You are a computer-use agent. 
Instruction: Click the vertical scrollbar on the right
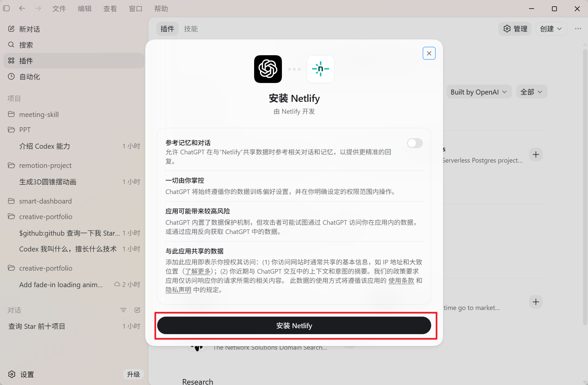click(x=585, y=187)
